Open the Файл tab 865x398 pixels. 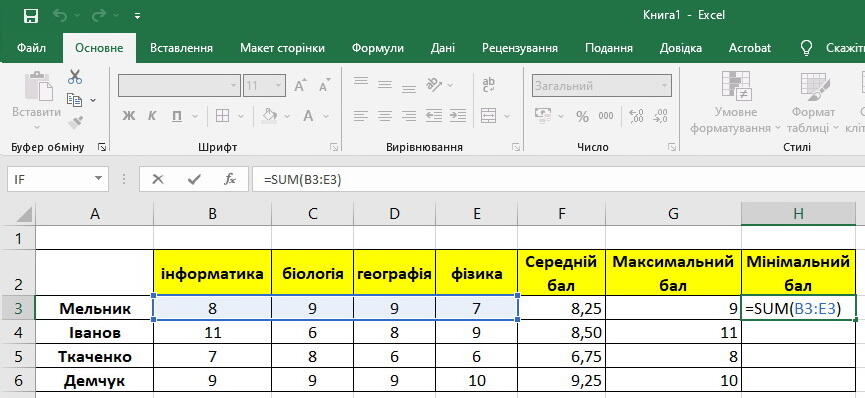click(x=31, y=48)
